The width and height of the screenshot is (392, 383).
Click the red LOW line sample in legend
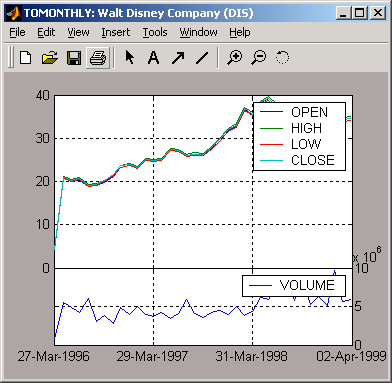[271, 144]
